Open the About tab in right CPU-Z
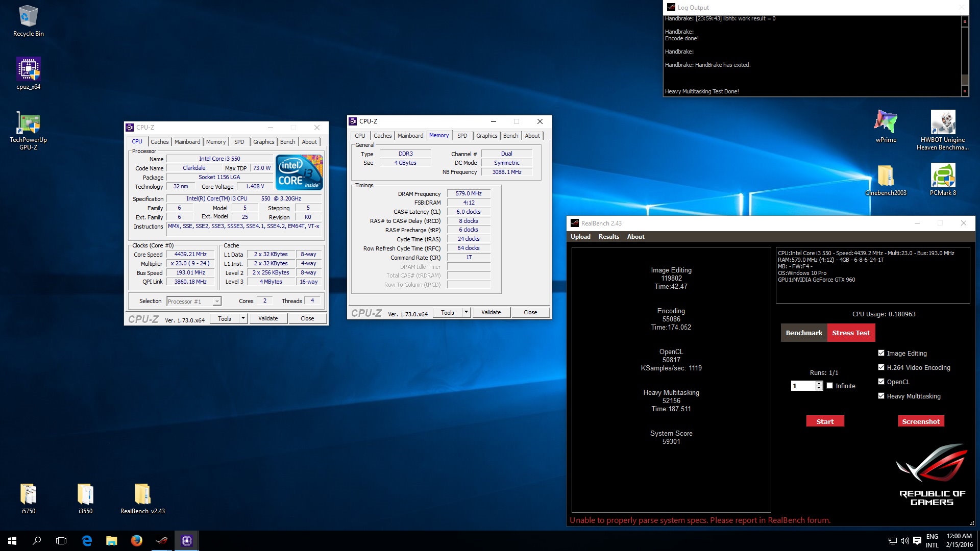Viewport: 980px width, 551px height. (x=532, y=136)
